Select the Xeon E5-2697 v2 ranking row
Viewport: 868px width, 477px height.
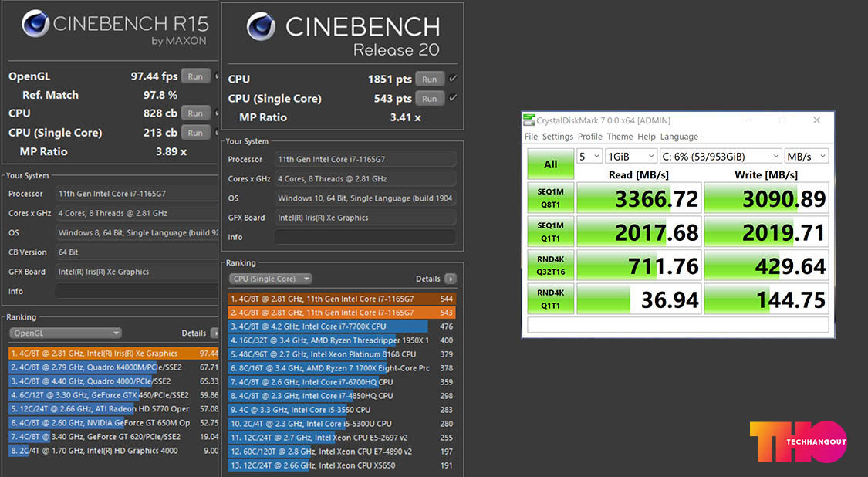[x=342, y=437]
